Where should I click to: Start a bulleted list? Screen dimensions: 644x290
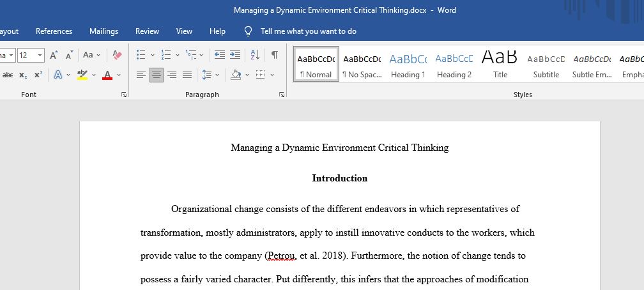(141, 55)
